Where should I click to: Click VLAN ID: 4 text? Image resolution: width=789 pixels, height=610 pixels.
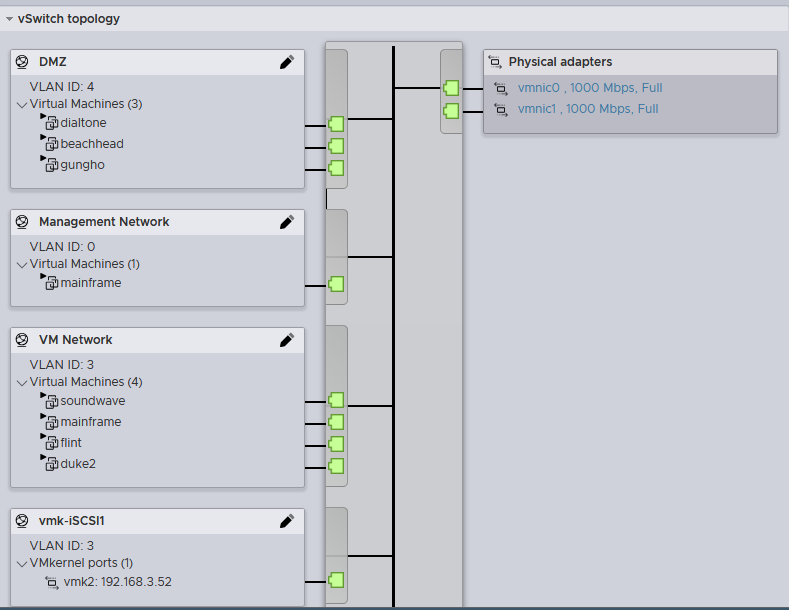click(61, 87)
